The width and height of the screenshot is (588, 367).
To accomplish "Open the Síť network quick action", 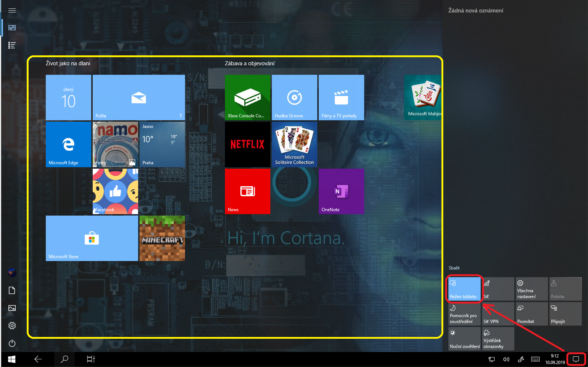I will point(498,289).
